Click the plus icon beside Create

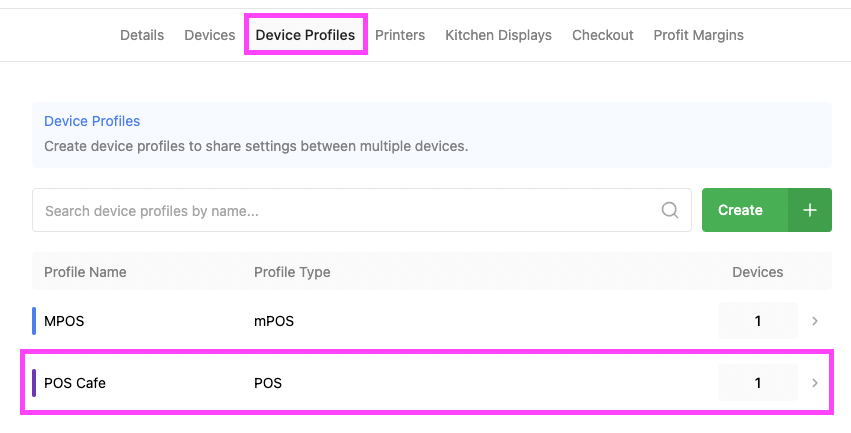pyautogui.click(x=810, y=210)
